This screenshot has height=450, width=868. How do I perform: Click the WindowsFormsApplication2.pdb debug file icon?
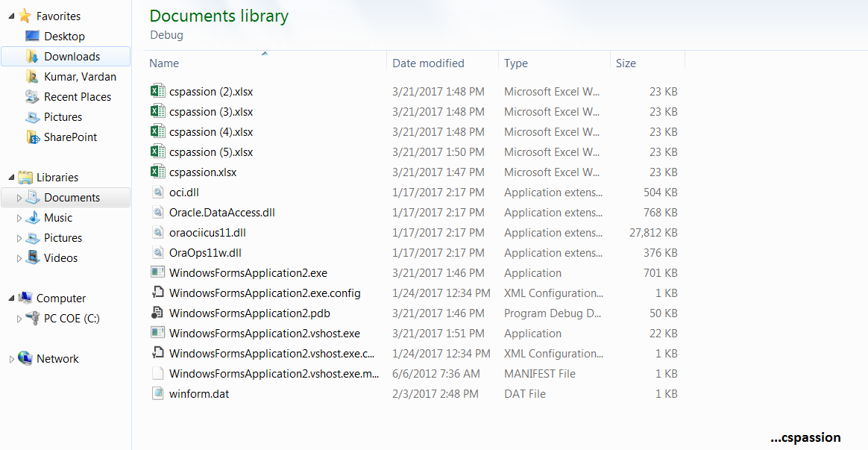point(158,313)
